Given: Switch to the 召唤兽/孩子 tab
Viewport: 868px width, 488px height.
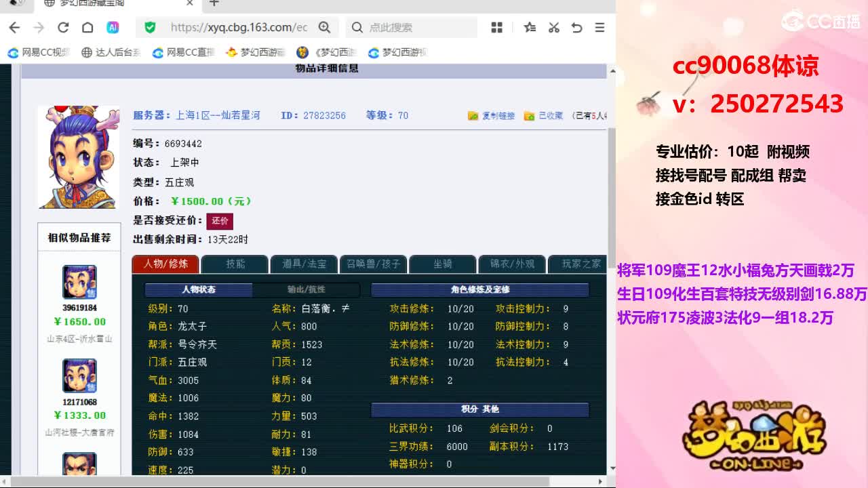Looking at the screenshot, I should [x=374, y=264].
